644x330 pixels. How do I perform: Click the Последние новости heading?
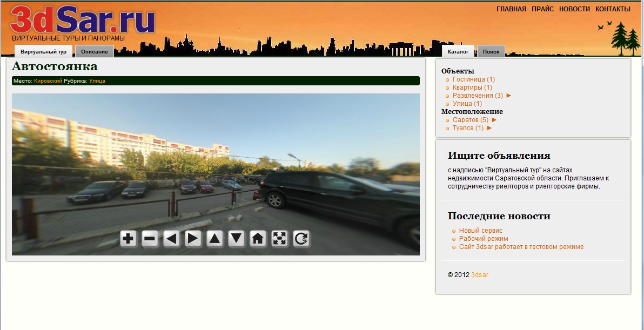[499, 216]
